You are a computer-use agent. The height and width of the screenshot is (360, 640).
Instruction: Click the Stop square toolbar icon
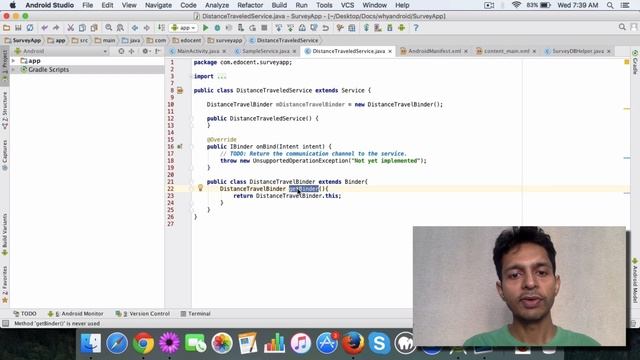264,28
